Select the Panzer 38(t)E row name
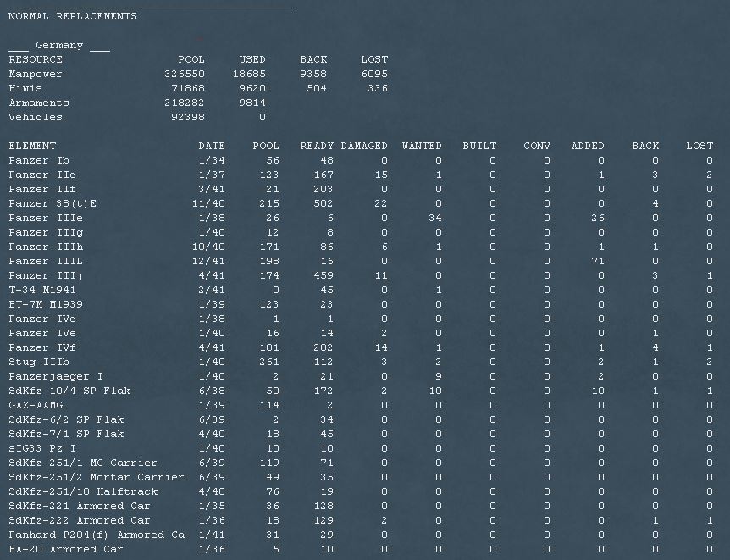The width and height of the screenshot is (730, 560). [53, 203]
